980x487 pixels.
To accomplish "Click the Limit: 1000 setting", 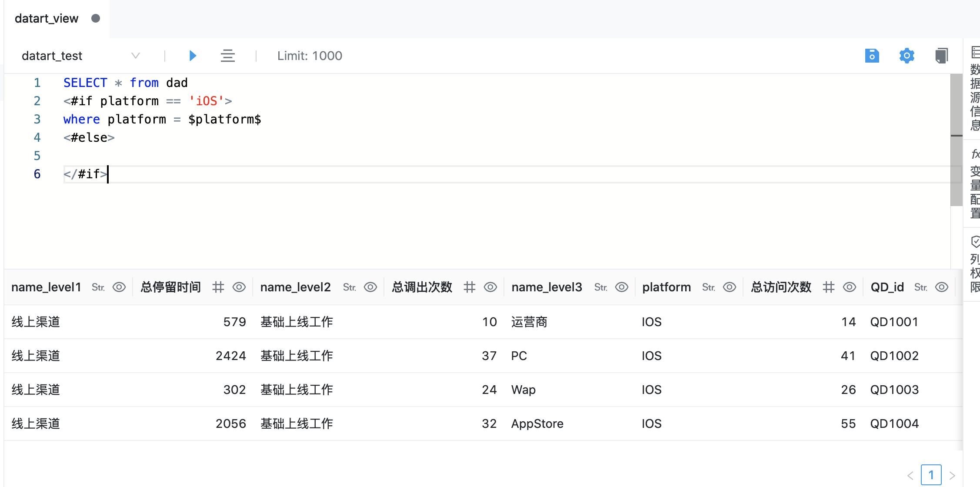I will tap(310, 56).
